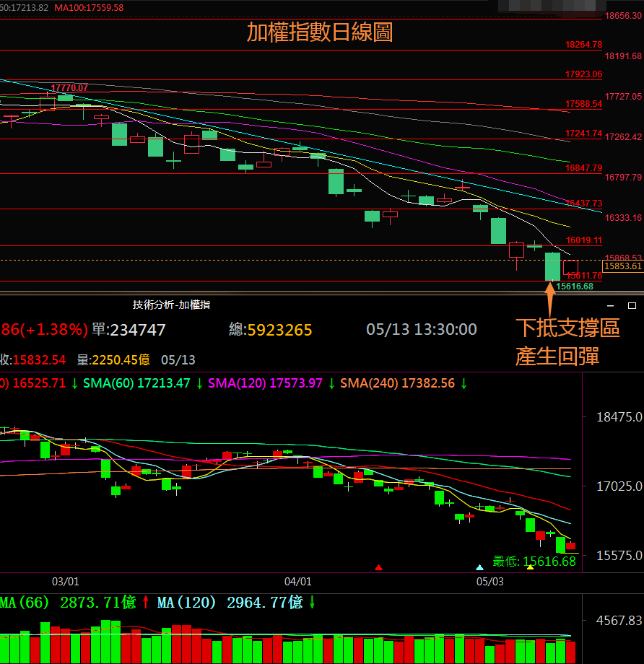The height and width of the screenshot is (664, 644).
Task: Click the red up arrow beside MA(66) volume
Action: click(x=146, y=602)
